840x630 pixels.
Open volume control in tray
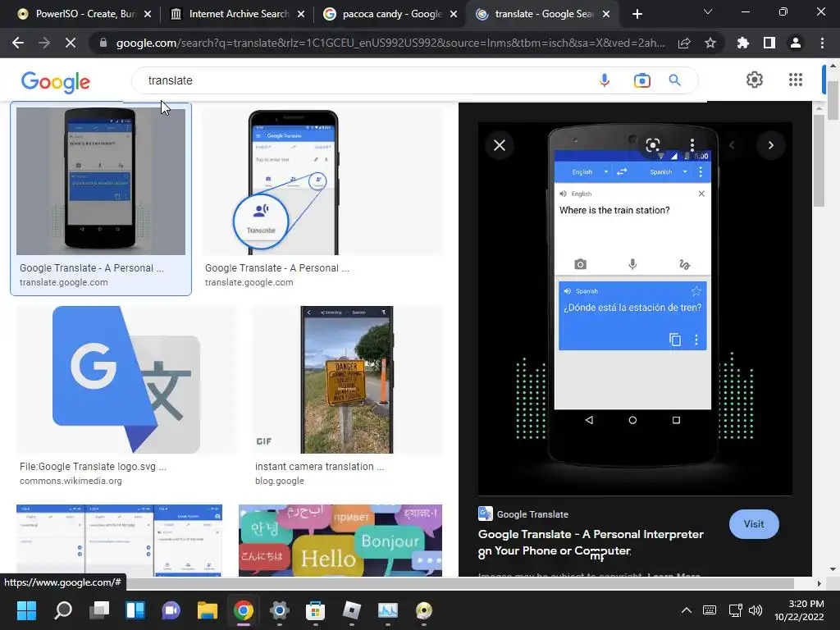coord(756,610)
